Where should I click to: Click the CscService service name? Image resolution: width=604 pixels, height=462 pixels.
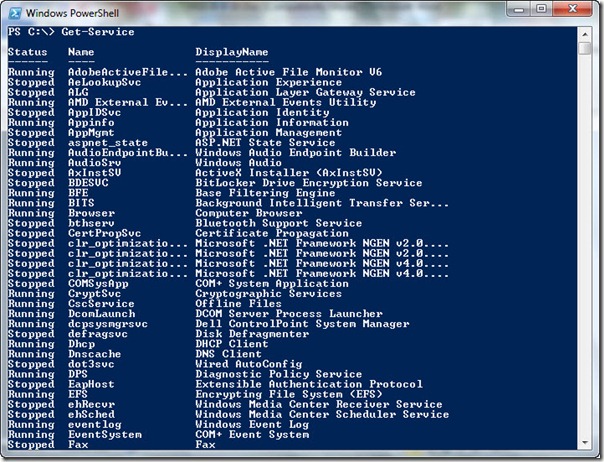coord(101,304)
